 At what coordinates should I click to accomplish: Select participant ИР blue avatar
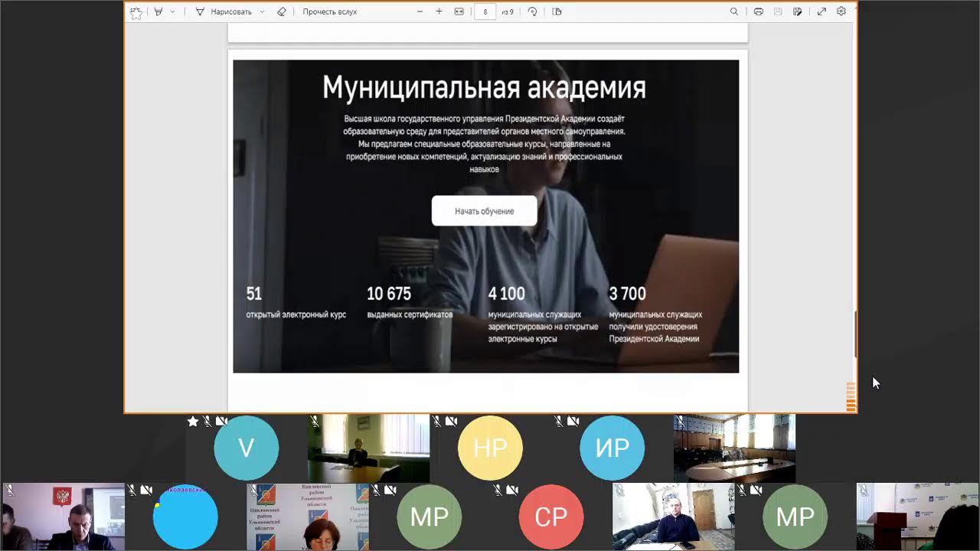tap(612, 448)
